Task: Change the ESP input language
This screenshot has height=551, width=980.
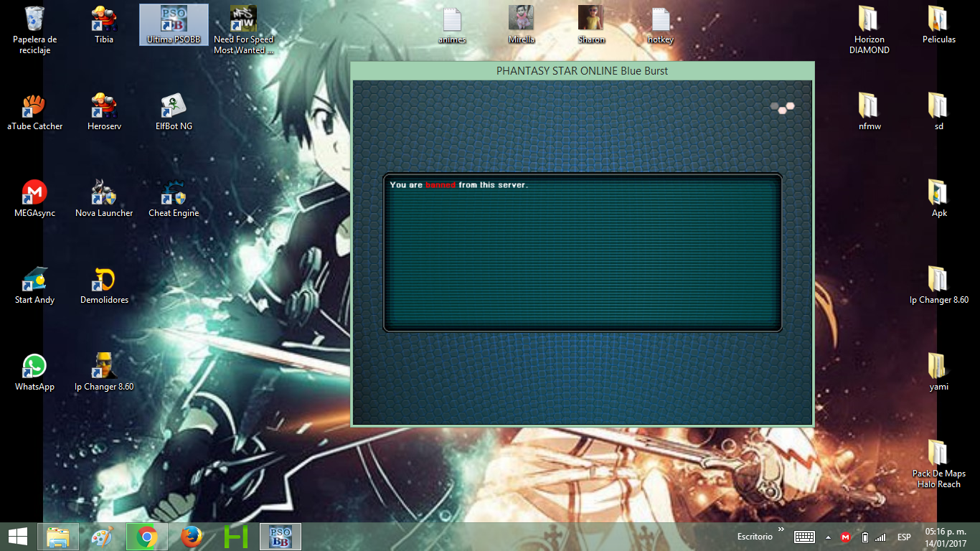Action: pyautogui.click(x=904, y=537)
